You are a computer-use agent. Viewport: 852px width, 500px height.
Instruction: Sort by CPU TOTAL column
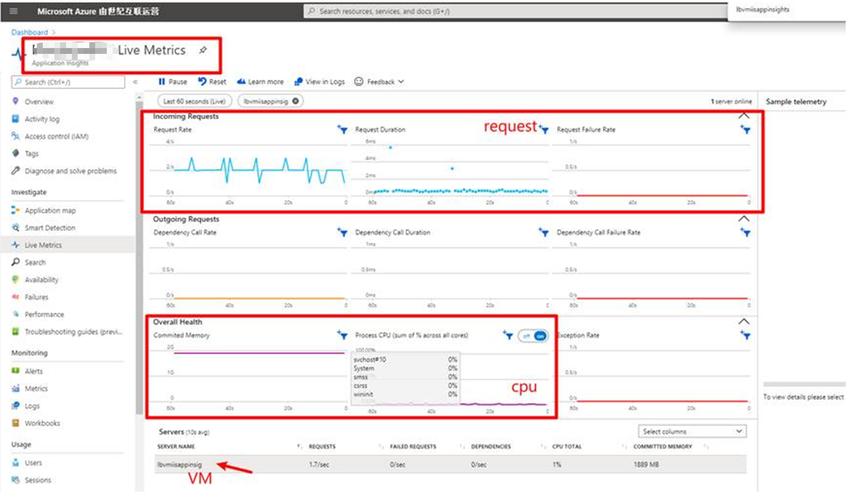(x=567, y=446)
